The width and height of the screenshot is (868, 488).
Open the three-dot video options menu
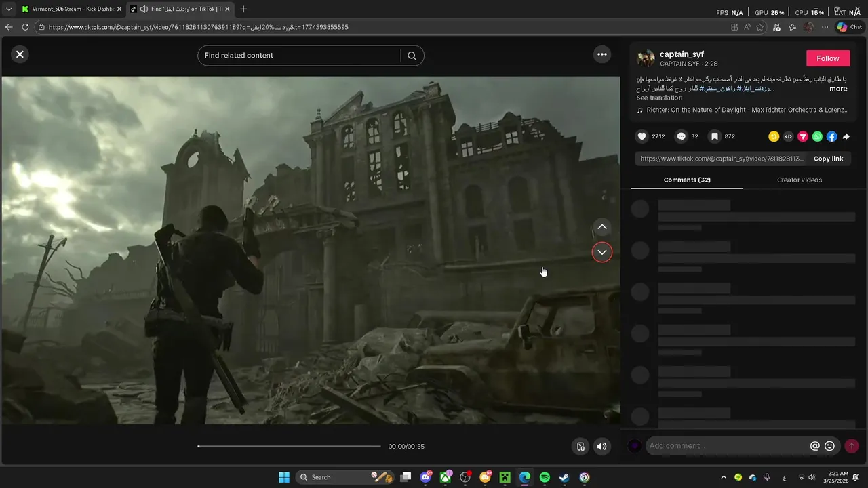601,54
